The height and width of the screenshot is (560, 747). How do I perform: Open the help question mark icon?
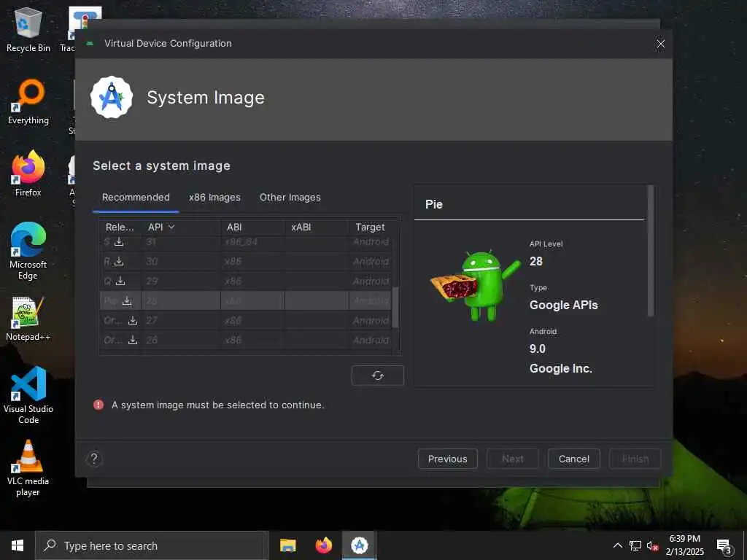pos(94,459)
